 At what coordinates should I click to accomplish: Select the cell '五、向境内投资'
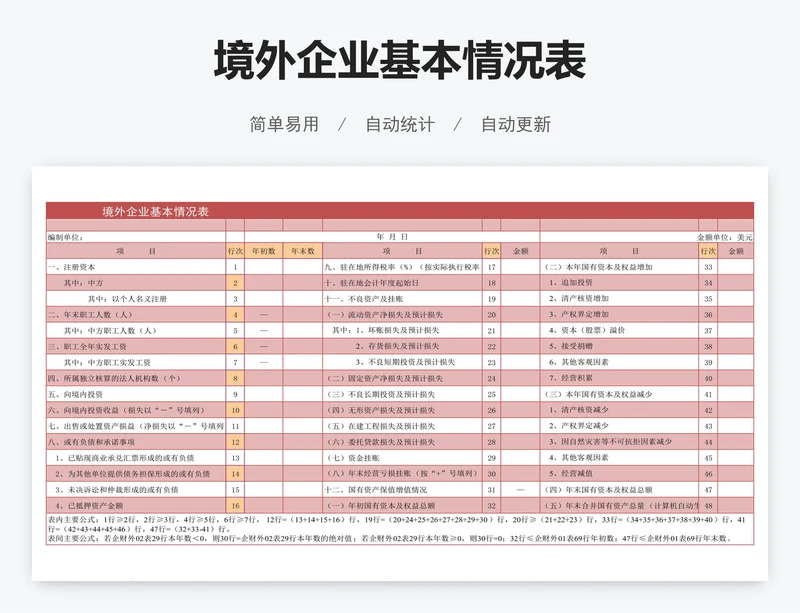(x=136, y=394)
